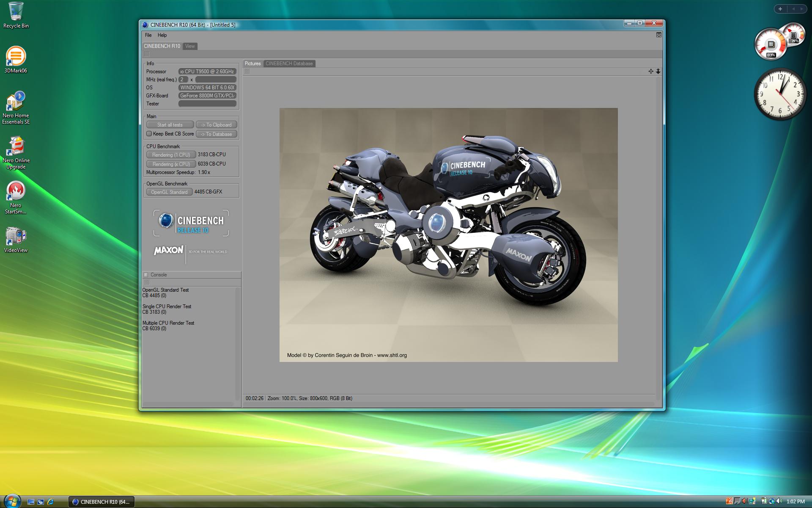The image size is (812, 508).
Task: Select the Pictures tab
Action: [x=253, y=63]
